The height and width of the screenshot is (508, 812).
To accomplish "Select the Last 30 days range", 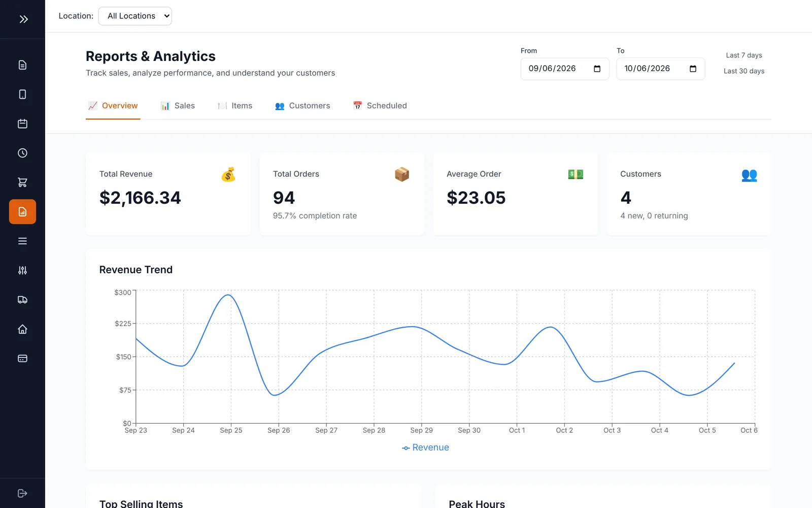I will pyautogui.click(x=744, y=71).
